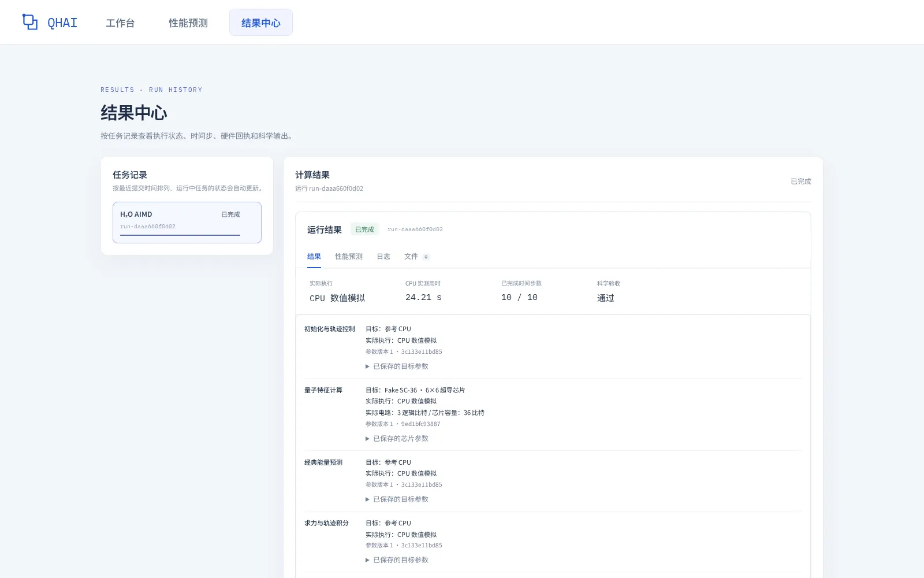Click the 已完成 status at panel top right
924x578 pixels.
pyautogui.click(x=801, y=181)
